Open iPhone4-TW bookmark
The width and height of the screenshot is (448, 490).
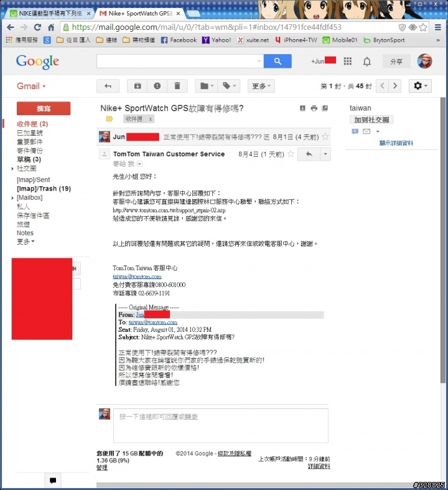(x=296, y=40)
